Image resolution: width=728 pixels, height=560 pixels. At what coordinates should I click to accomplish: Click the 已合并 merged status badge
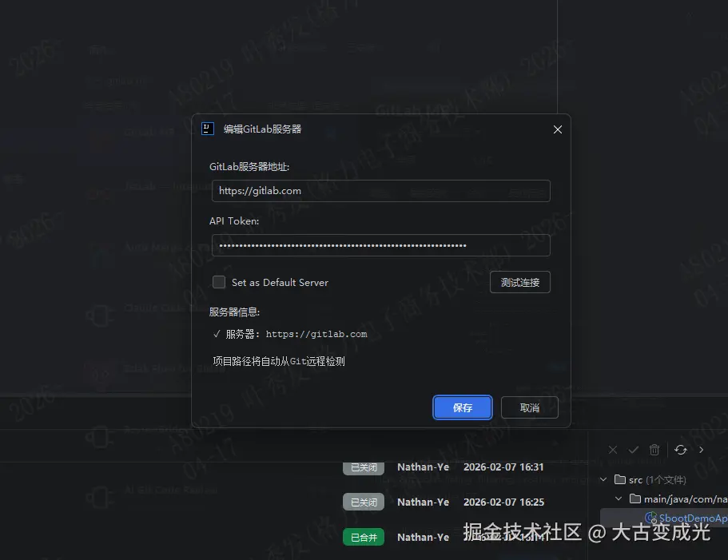364,537
